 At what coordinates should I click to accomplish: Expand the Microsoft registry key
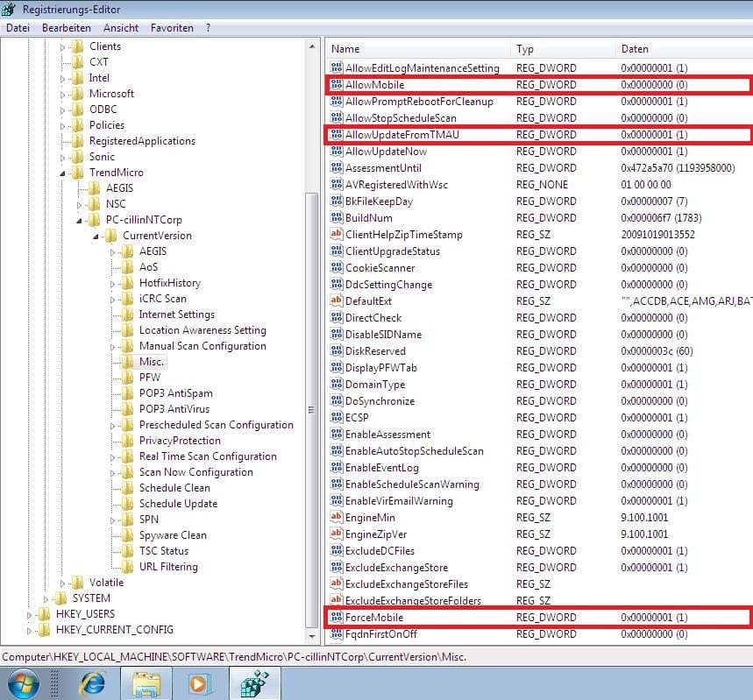[62, 95]
